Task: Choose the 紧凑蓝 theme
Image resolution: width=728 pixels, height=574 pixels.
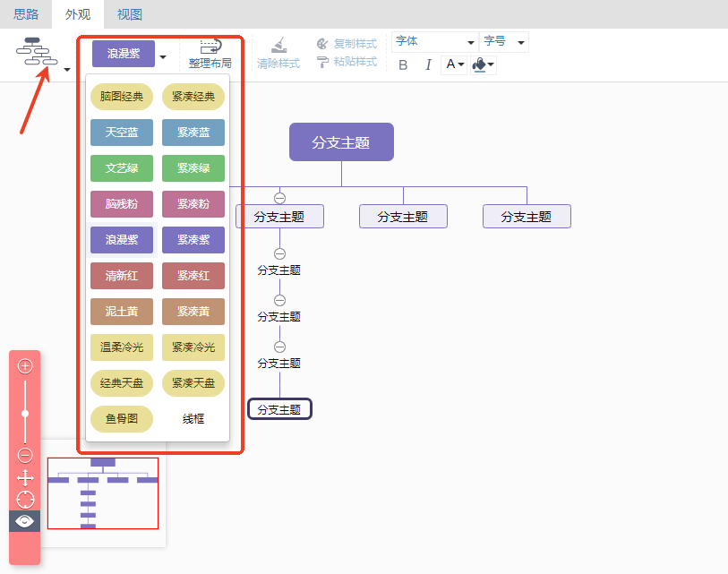Action: pos(193,133)
